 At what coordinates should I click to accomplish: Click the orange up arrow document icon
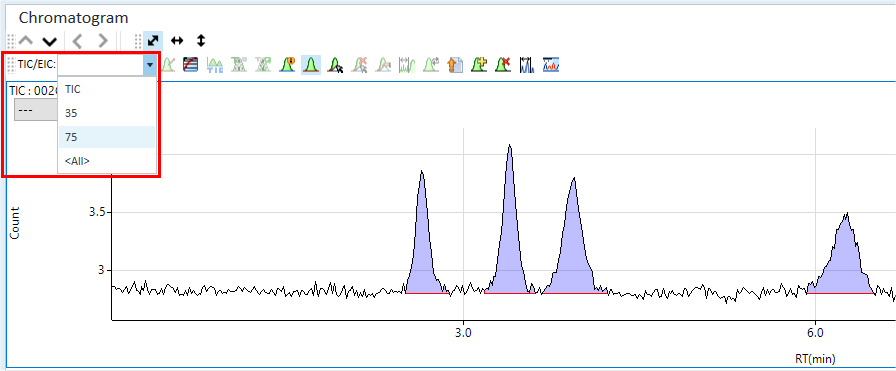pos(455,65)
